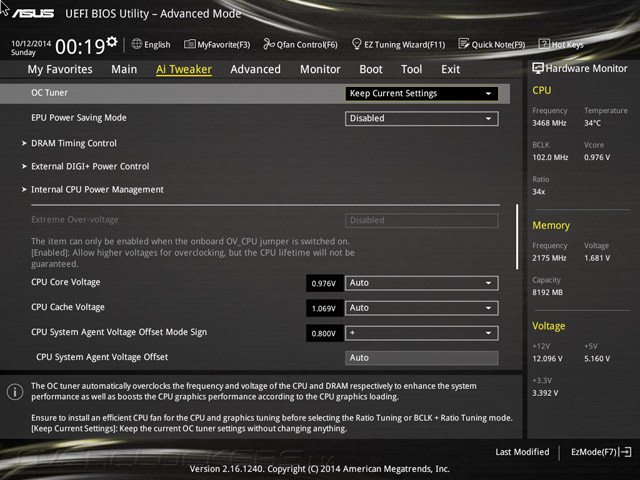Click the settings list scrollbar

pos(517,237)
